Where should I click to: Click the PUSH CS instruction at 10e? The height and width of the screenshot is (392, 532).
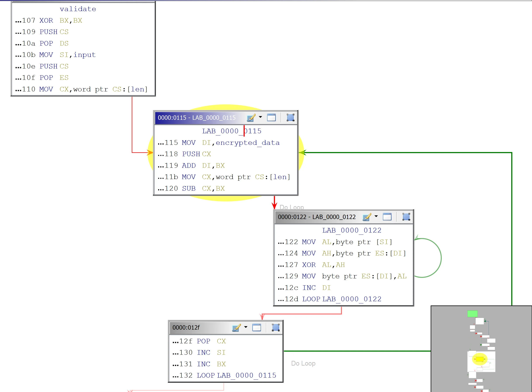[42, 66]
